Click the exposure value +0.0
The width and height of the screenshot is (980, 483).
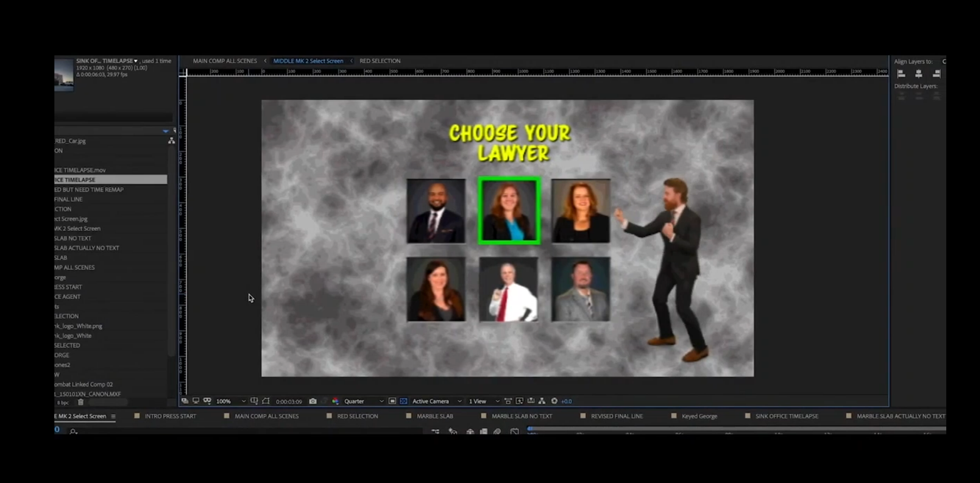click(567, 402)
